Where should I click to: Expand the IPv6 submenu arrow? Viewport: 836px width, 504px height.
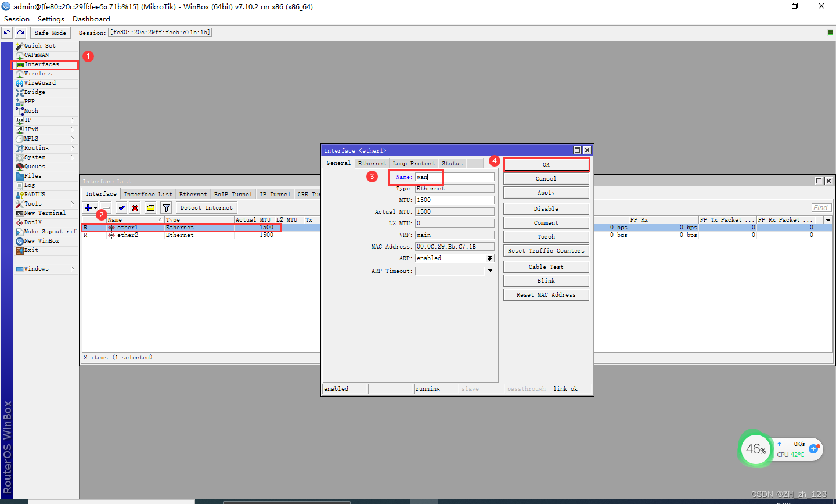(72, 129)
